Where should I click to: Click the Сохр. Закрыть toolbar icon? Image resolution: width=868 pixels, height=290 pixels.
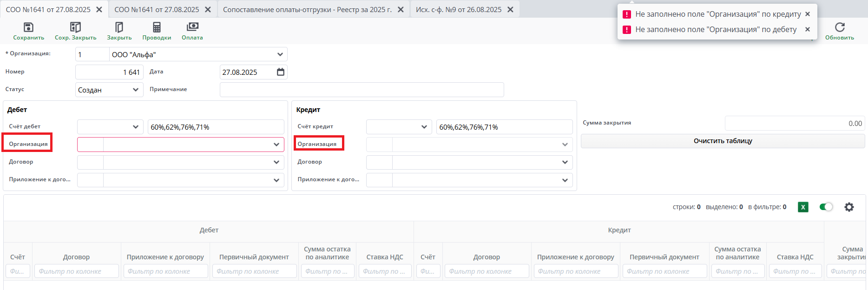(75, 27)
